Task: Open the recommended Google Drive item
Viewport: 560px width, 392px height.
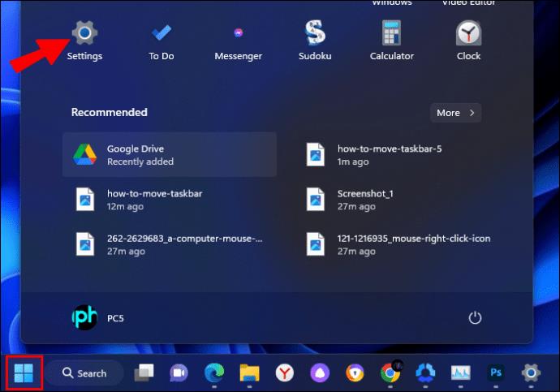Action: click(x=170, y=154)
